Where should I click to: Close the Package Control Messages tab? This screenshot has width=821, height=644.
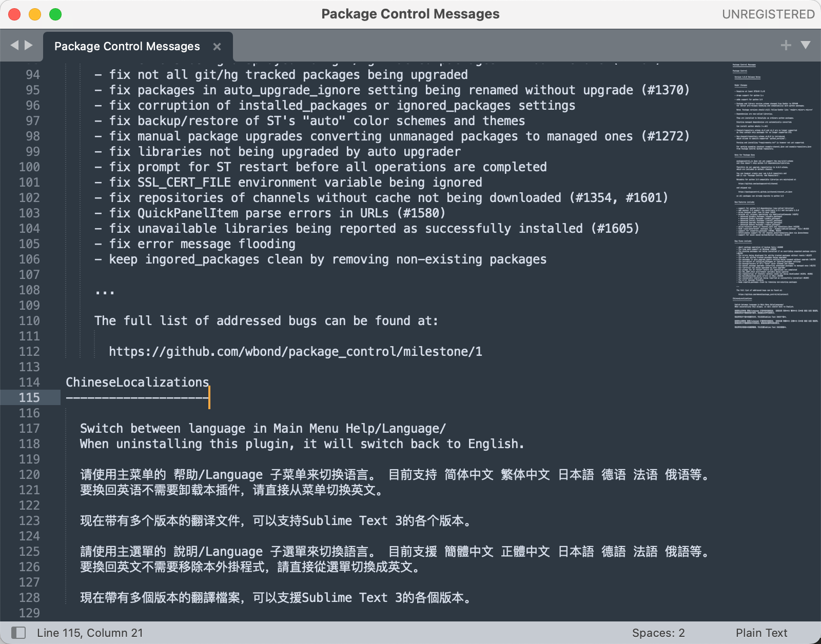click(x=217, y=47)
